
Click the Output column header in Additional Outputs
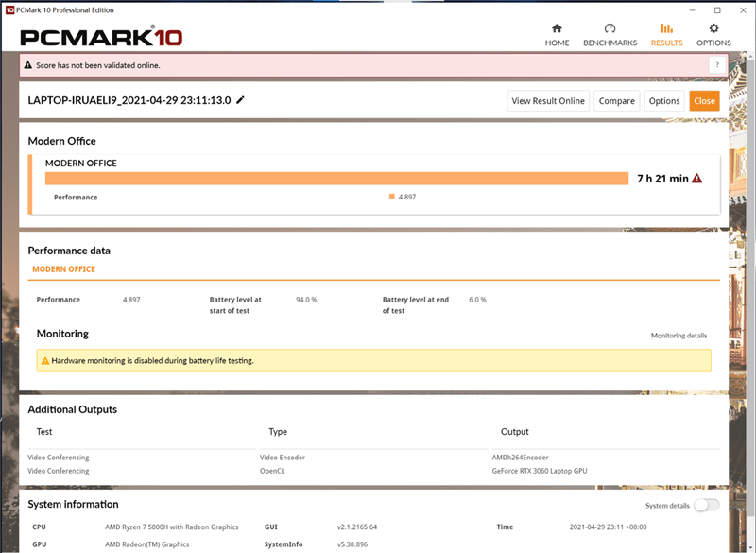click(515, 432)
